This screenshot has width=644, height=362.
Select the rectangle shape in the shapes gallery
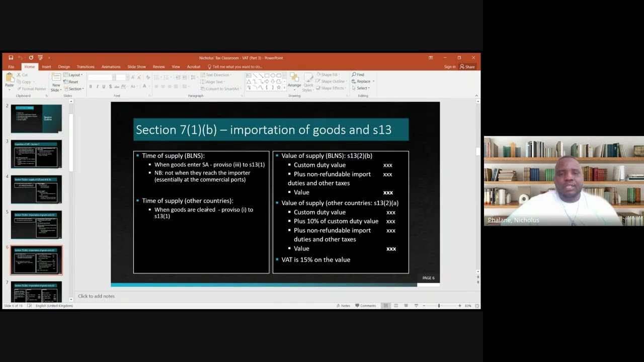[267, 75]
